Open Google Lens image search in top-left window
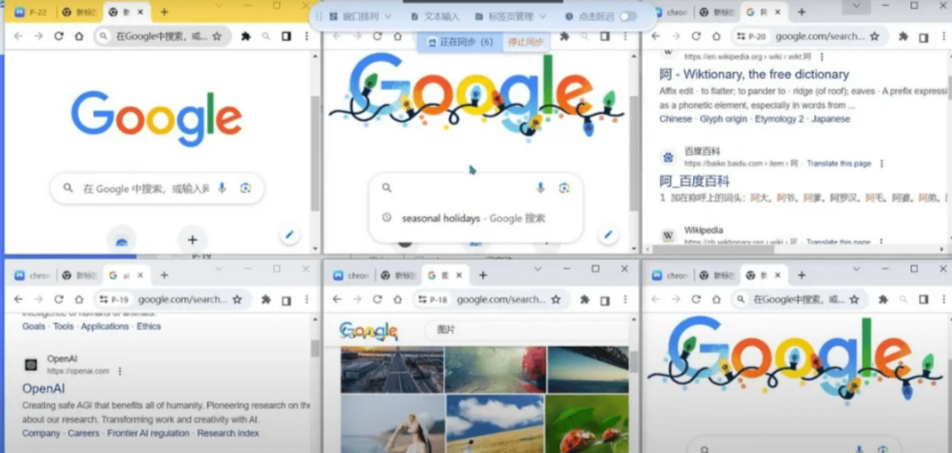The height and width of the screenshot is (453, 952). [x=245, y=188]
